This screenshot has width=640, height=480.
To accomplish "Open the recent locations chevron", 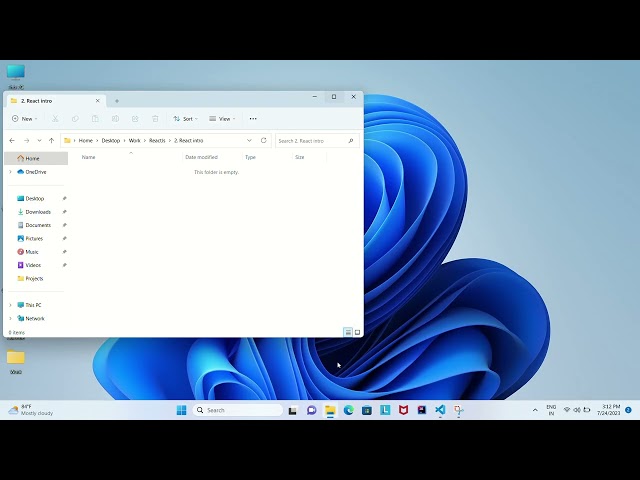I will 39,140.
